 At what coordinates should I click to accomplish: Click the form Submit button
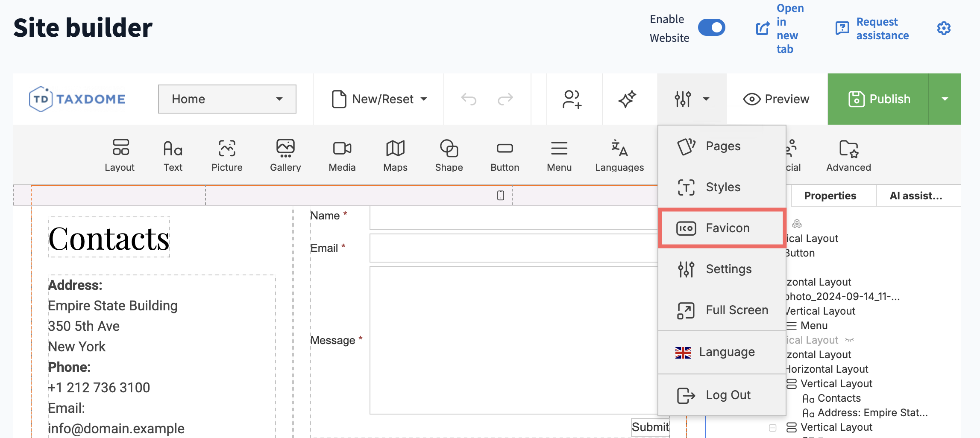[650, 427]
